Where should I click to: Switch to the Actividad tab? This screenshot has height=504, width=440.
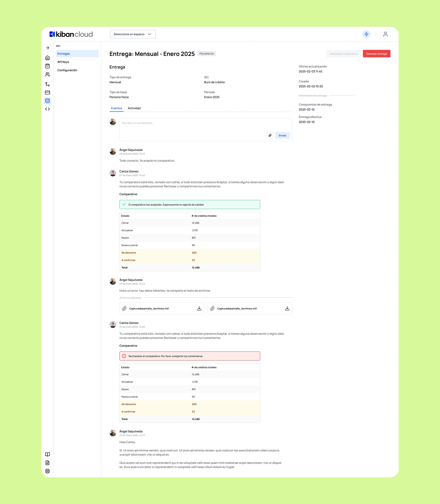[x=134, y=108]
